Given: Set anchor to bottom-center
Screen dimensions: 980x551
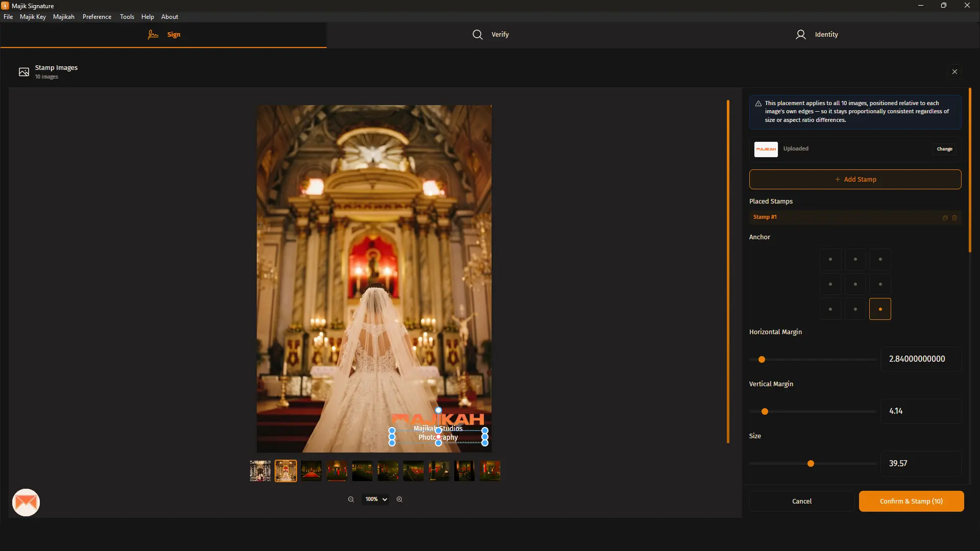Looking at the screenshot, I should tap(855, 309).
